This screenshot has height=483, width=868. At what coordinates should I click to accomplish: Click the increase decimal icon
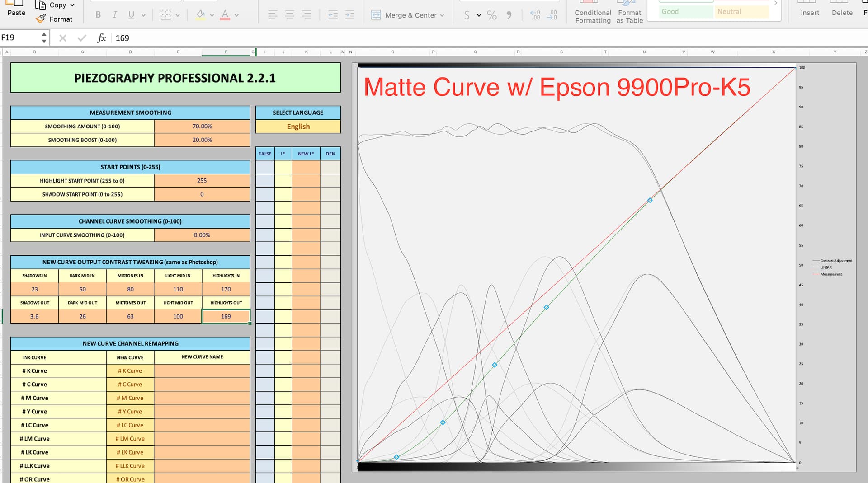click(535, 15)
